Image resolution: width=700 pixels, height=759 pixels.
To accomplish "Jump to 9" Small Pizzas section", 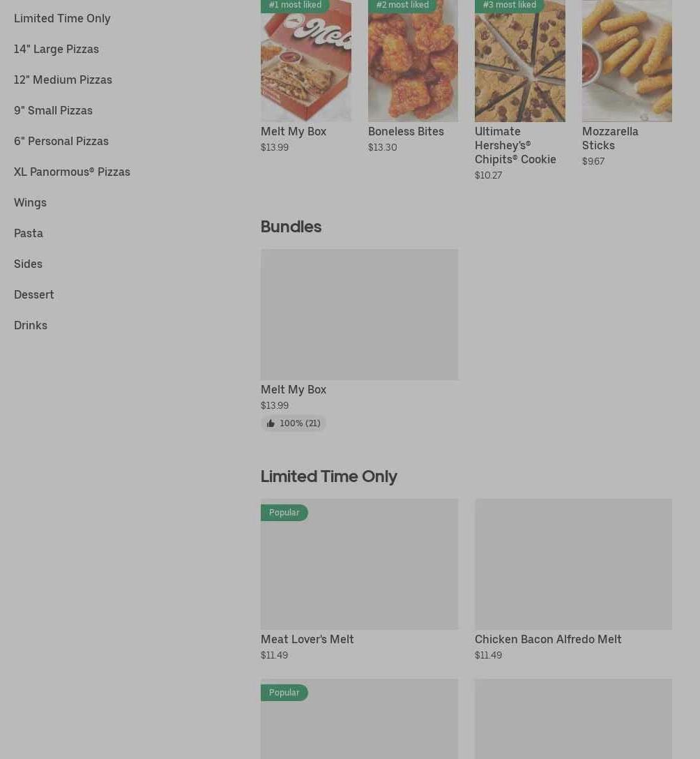I will tap(53, 110).
